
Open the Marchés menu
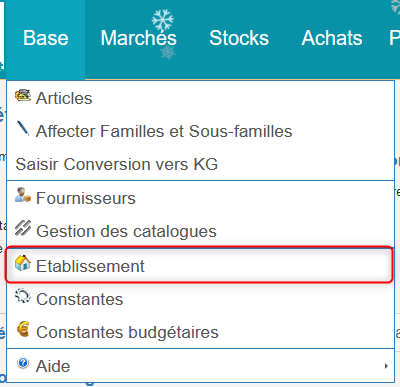coord(138,38)
